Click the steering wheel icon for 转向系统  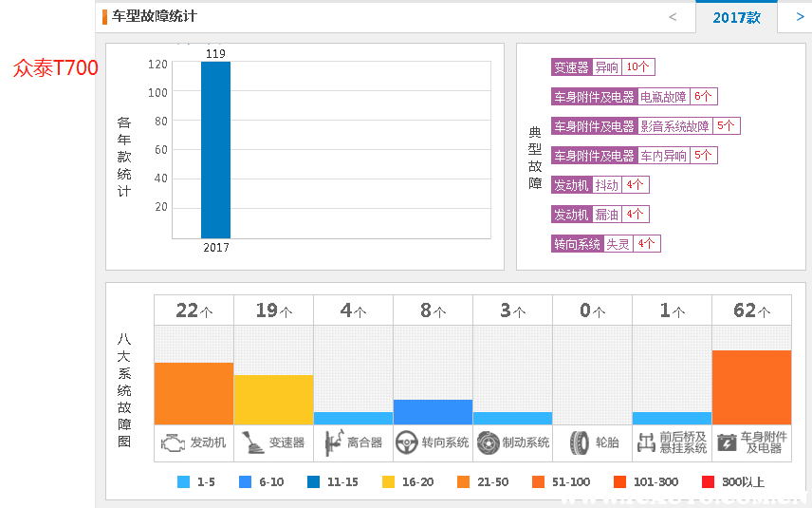[407, 443]
